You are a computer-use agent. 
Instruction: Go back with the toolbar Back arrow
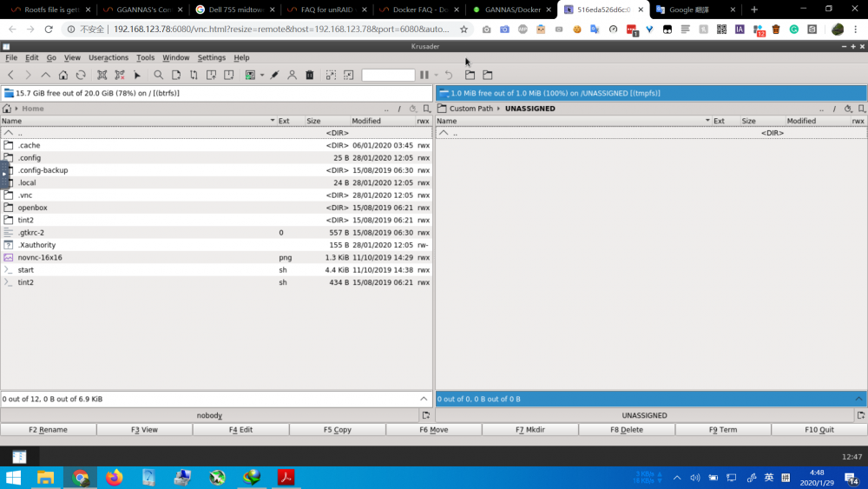pos(10,75)
